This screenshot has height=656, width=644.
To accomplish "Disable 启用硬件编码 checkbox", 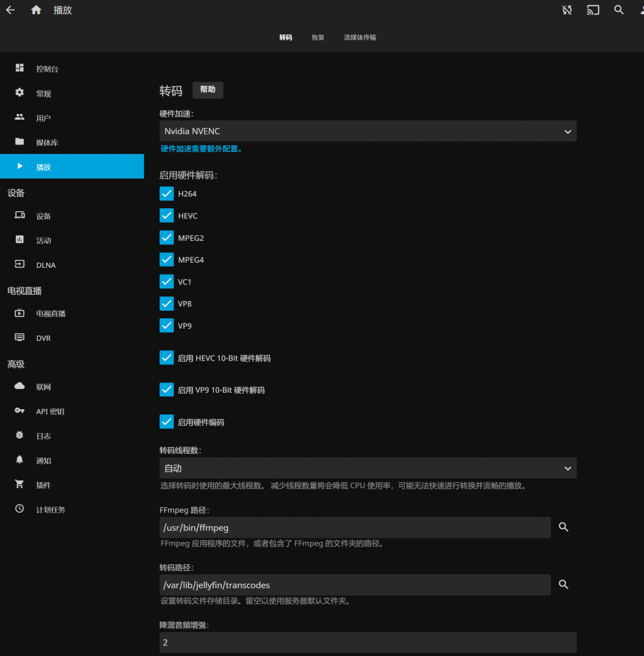I will click(166, 422).
